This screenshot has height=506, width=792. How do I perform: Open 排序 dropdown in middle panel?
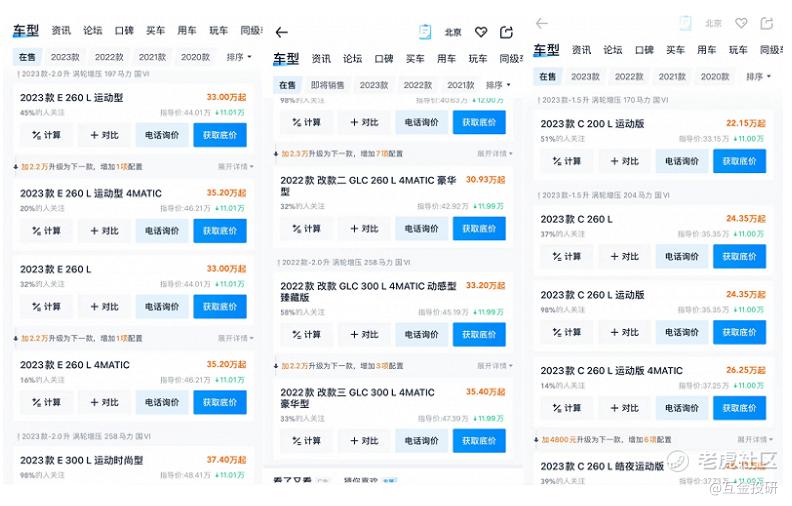[x=498, y=85]
